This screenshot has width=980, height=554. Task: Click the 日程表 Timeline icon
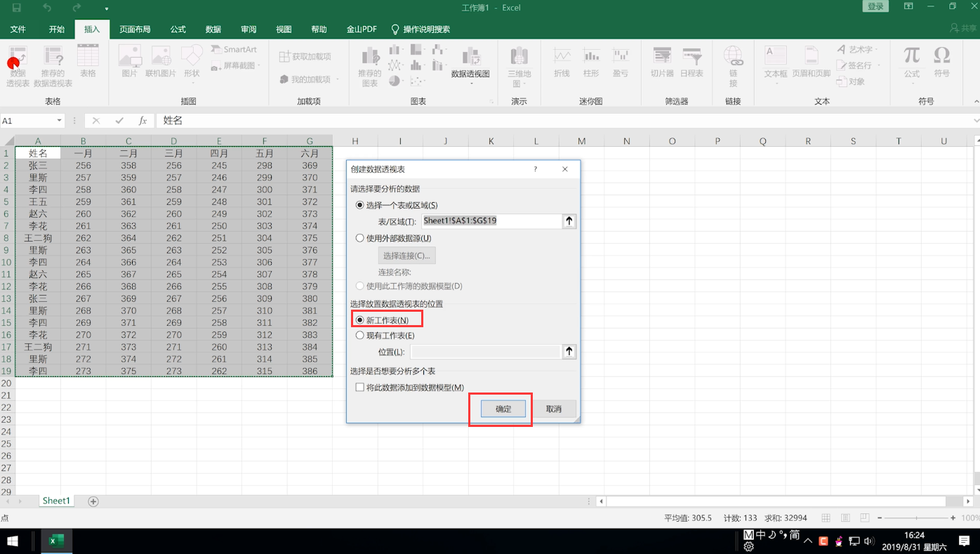[x=691, y=62]
